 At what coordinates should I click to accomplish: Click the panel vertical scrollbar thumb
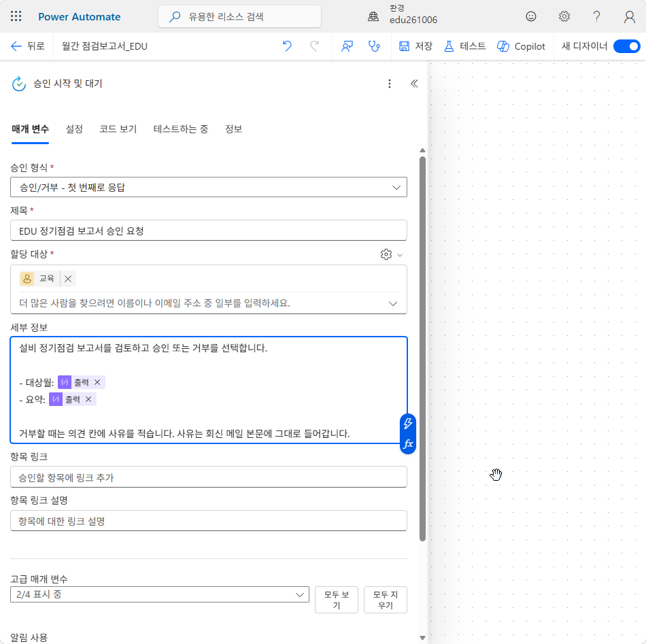[x=422, y=349]
